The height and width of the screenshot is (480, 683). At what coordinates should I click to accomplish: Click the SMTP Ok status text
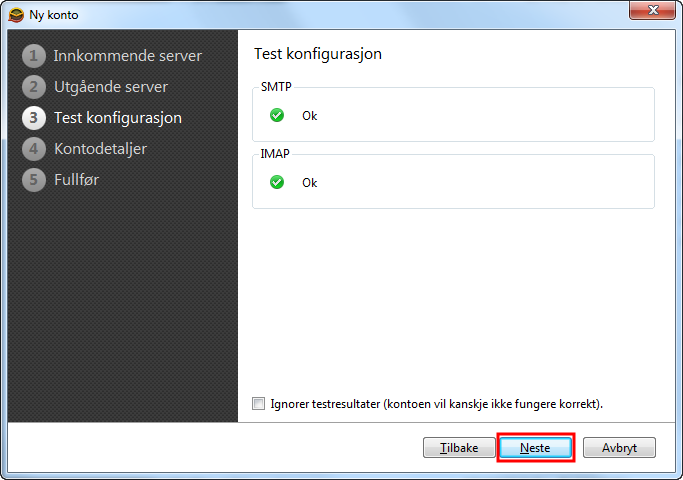[x=310, y=115]
